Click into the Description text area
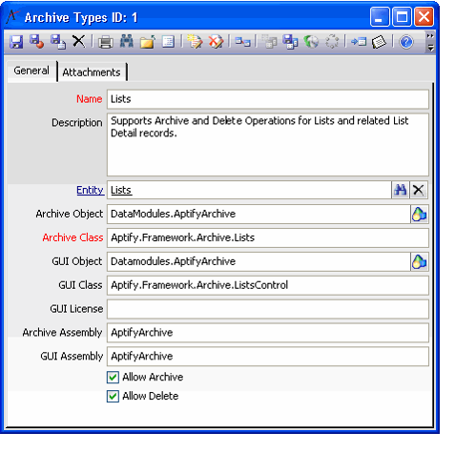Viewport: 476px width, 453px height. pyautogui.click(x=268, y=145)
